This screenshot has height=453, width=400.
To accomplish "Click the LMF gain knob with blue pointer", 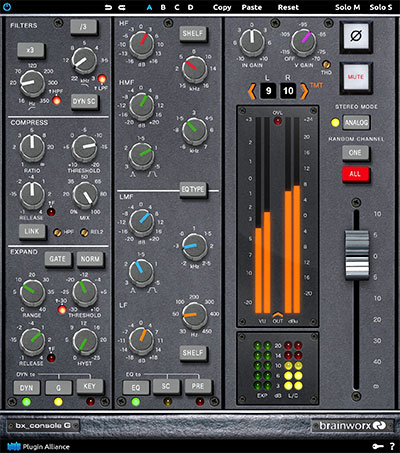I will click(142, 222).
